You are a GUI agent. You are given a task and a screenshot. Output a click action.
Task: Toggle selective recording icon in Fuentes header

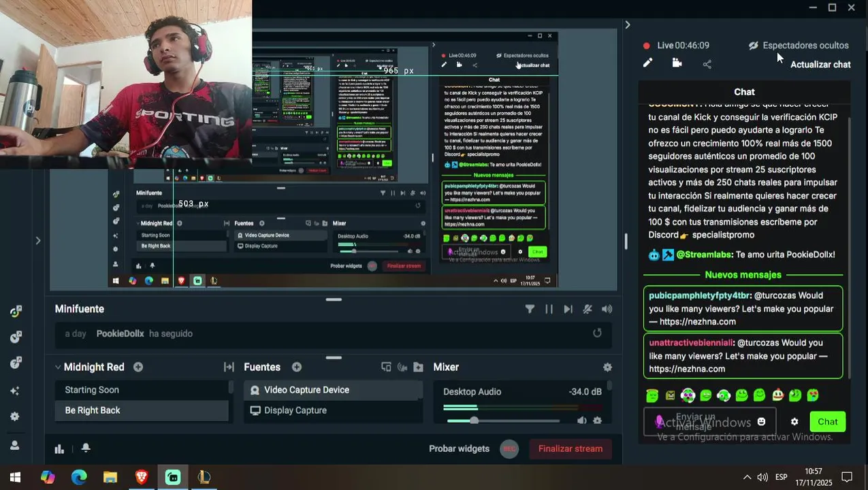[x=402, y=367]
